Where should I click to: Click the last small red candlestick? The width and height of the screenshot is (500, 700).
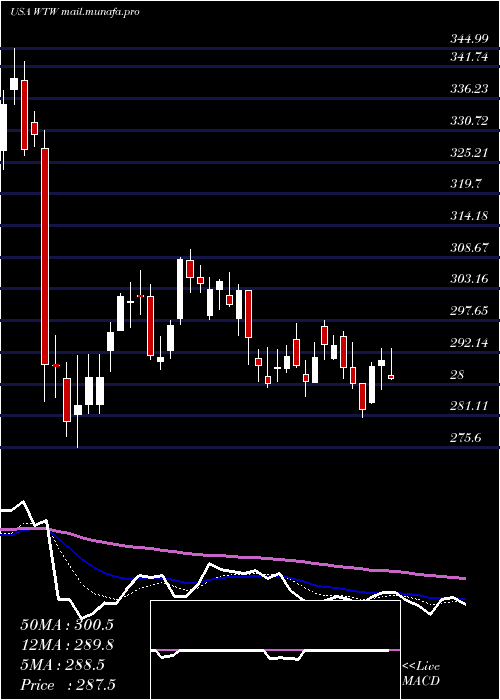click(391, 377)
